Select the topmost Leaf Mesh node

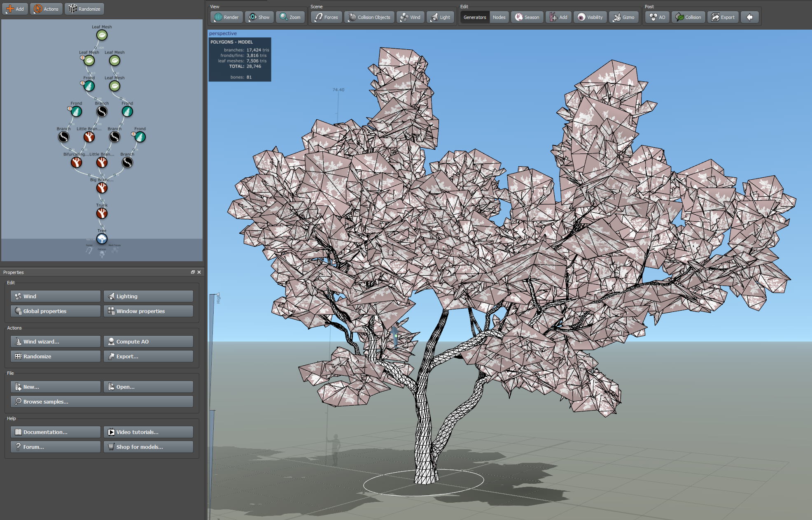click(x=102, y=35)
